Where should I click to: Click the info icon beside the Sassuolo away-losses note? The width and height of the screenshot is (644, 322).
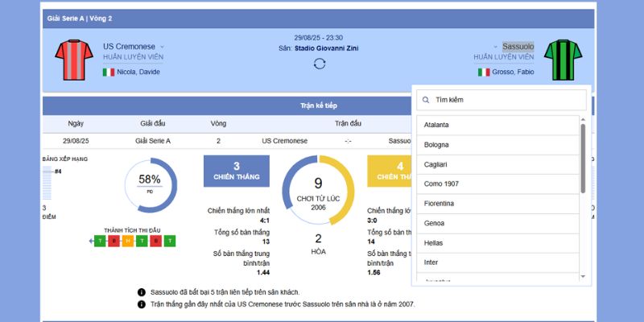tap(142, 292)
